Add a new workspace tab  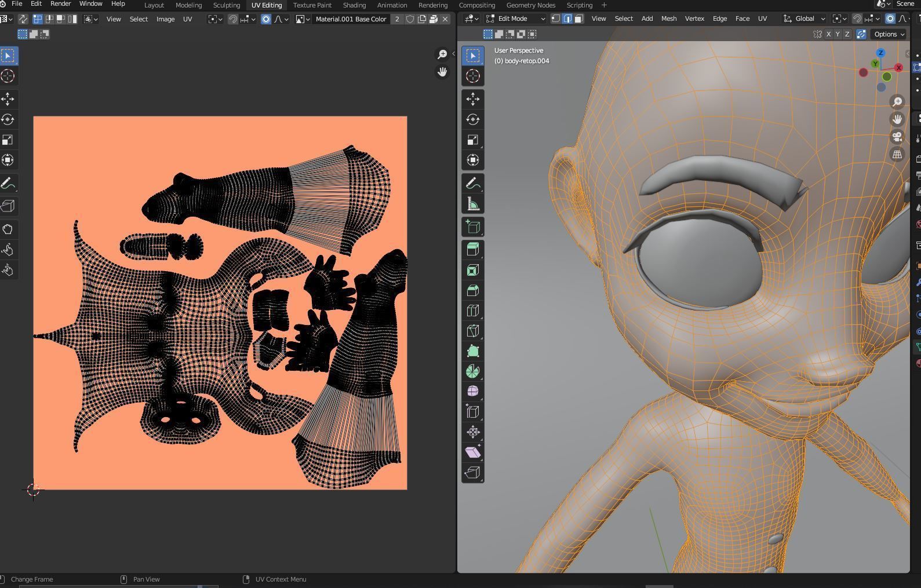604,5
